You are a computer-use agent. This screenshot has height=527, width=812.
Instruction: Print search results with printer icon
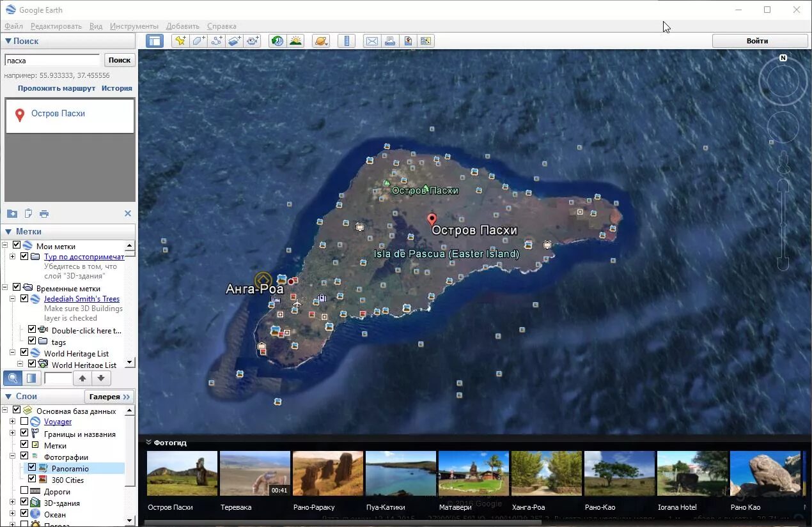click(x=44, y=213)
